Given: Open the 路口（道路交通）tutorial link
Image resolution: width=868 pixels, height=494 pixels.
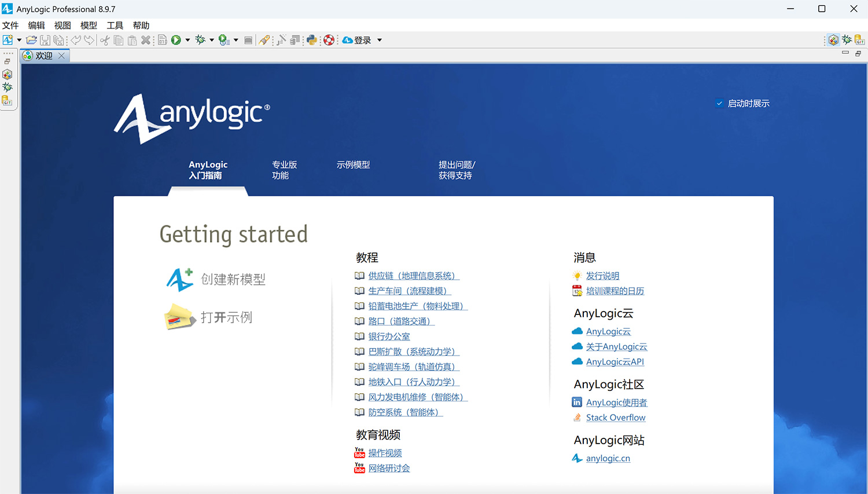Looking at the screenshot, I should [401, 321].
